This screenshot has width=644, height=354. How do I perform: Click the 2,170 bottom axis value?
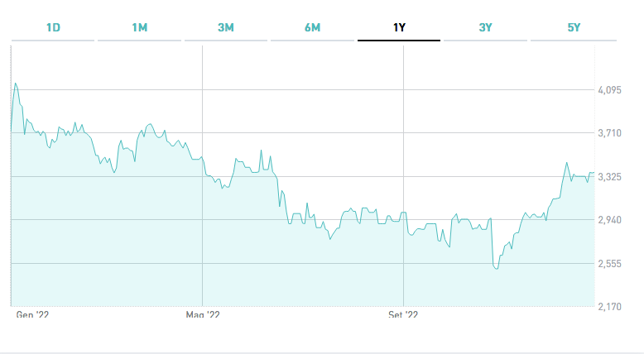609,307
